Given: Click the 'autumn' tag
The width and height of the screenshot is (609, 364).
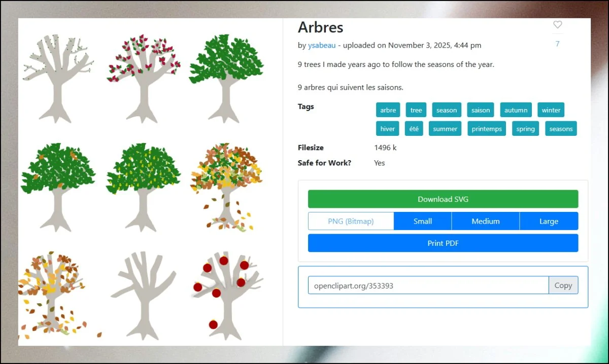Looking at the screenshot, I should coord(516,110).
